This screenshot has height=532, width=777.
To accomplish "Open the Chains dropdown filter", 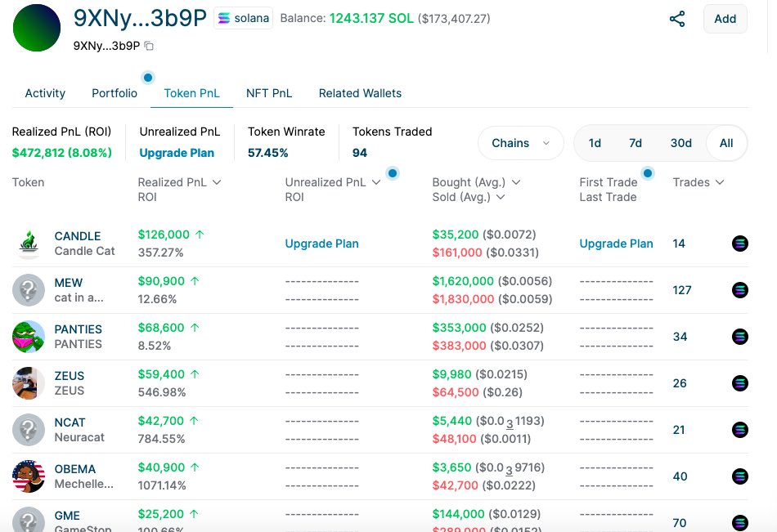I will (520, 143).
